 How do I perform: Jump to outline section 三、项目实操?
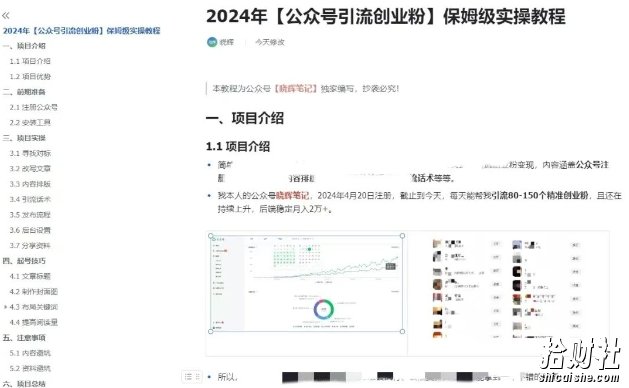coord(24,138)
